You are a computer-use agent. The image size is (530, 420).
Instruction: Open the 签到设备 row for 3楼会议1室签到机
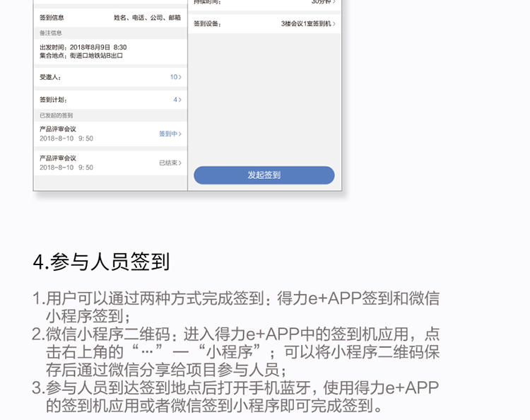click(x=265, y=23)
